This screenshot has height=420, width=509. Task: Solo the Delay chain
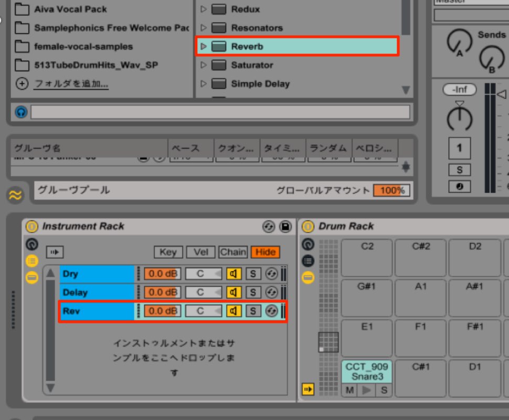253,292
